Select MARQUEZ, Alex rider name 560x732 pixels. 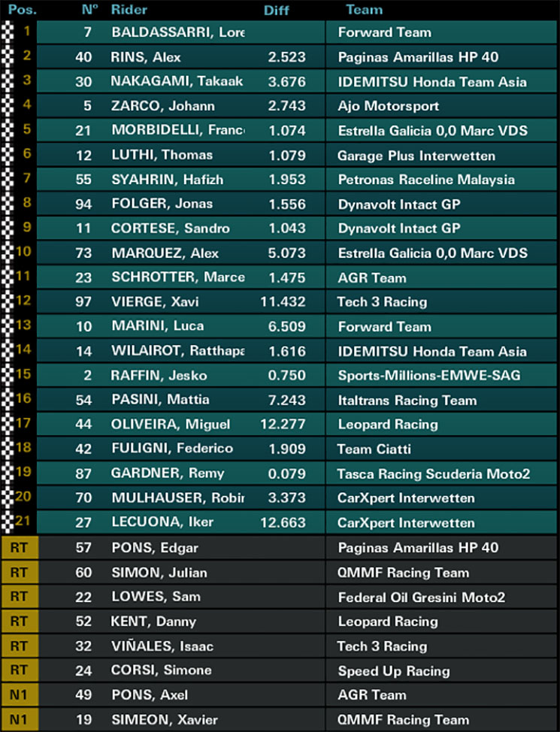(165, 253)
